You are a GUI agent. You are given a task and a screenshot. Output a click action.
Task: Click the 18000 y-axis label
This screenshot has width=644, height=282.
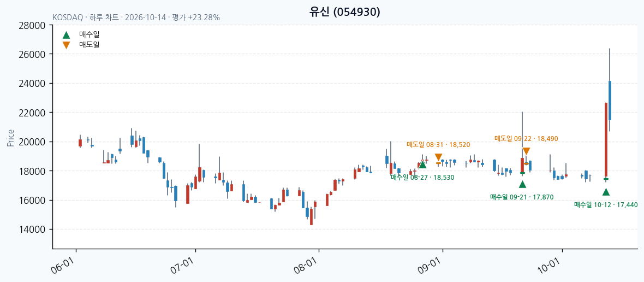[32, 171]
